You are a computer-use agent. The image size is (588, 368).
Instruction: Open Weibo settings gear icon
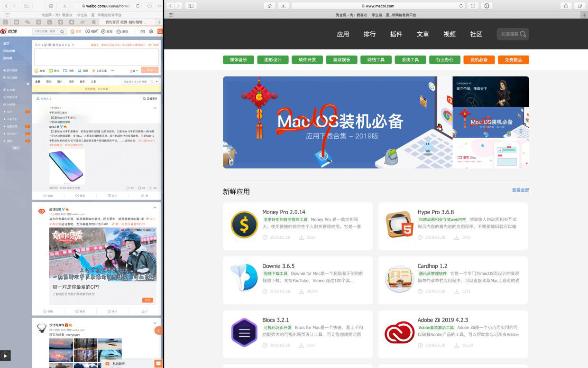point(151,31)
